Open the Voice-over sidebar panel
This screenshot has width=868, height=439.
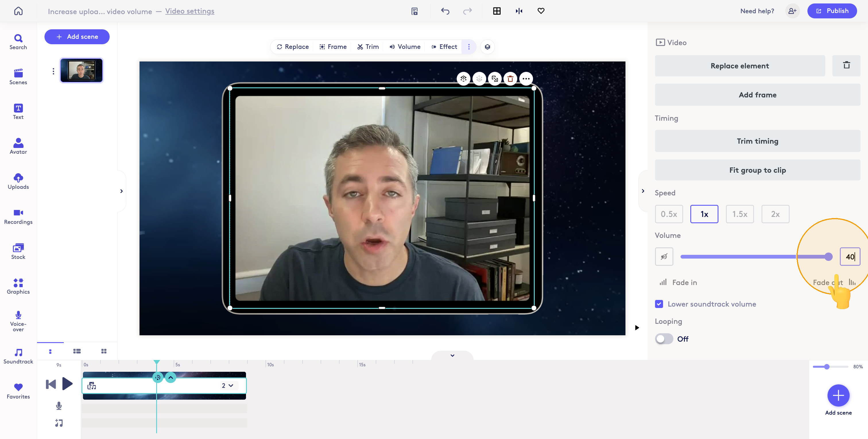(18, 321)
